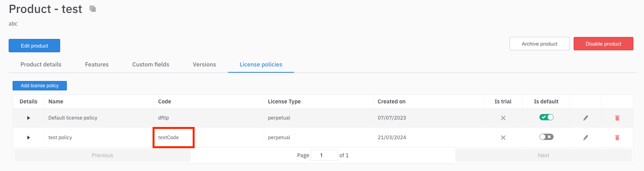The width and height of the screenshot is (644, 171).
Task: Enable Is default for test policy
Action: pos(546,137)
